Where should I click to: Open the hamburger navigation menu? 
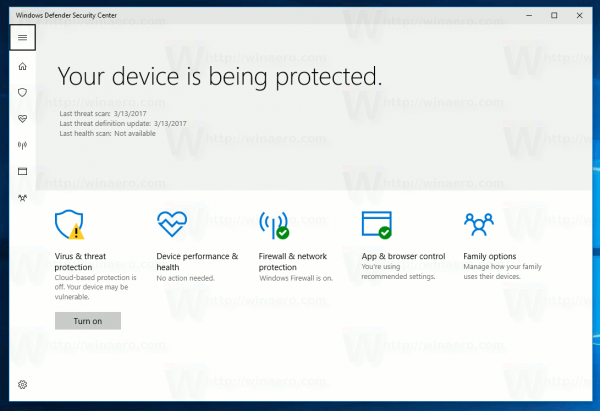coord(23,38)
